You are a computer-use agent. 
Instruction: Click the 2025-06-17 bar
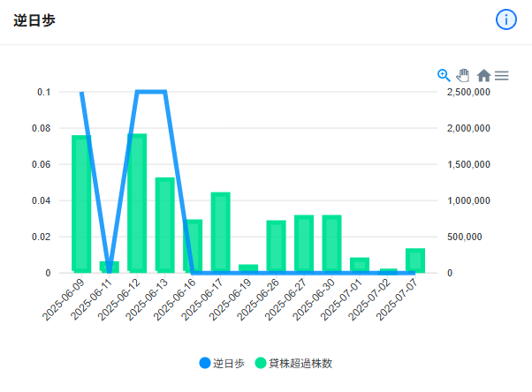(x=221, y=232)
